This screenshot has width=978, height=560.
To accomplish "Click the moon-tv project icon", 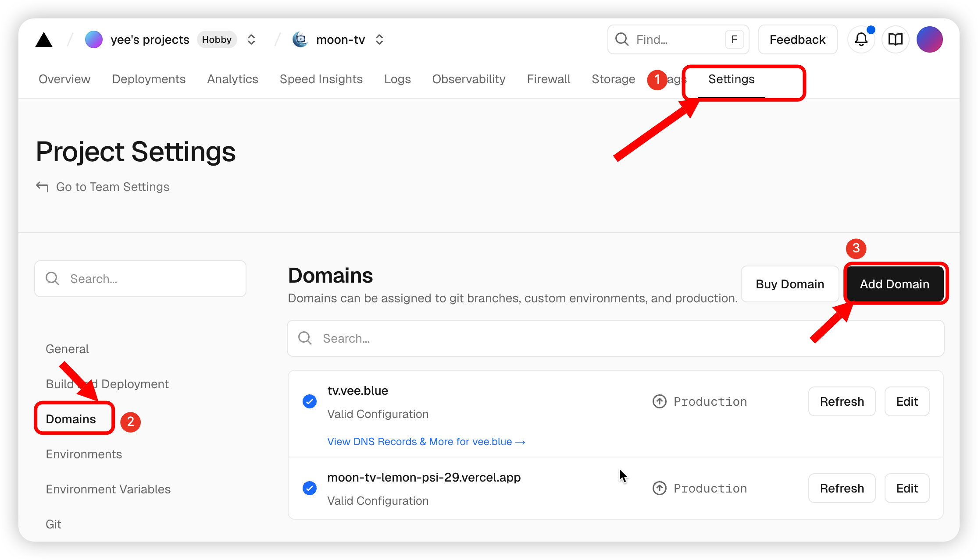I will tap(300, 40).
